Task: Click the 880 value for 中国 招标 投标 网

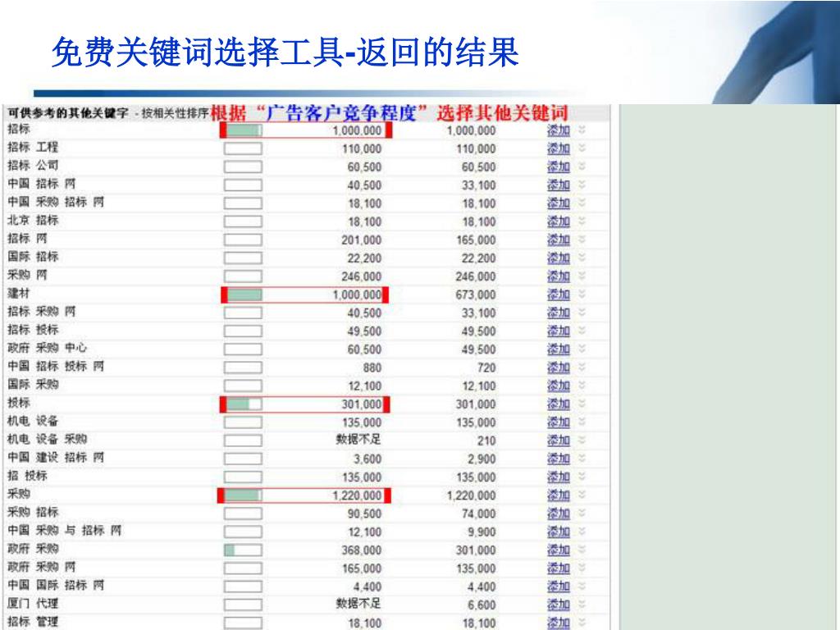Action: 372,367
